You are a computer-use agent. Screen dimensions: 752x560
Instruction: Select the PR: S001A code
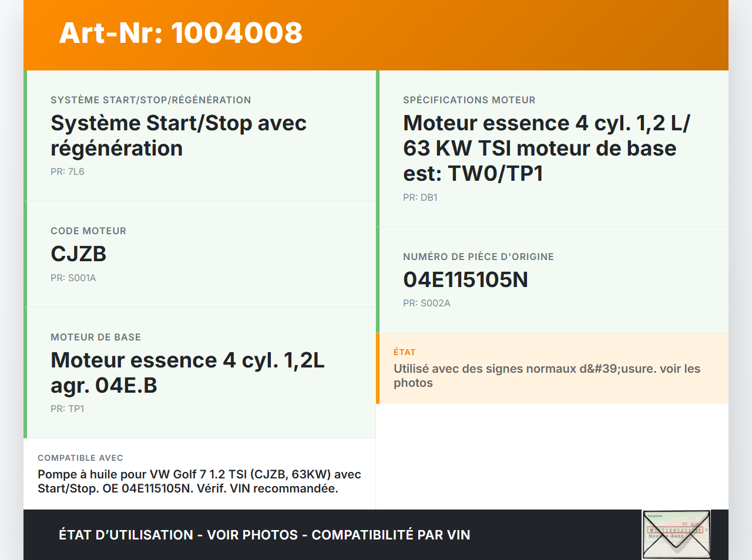(73, 278)
